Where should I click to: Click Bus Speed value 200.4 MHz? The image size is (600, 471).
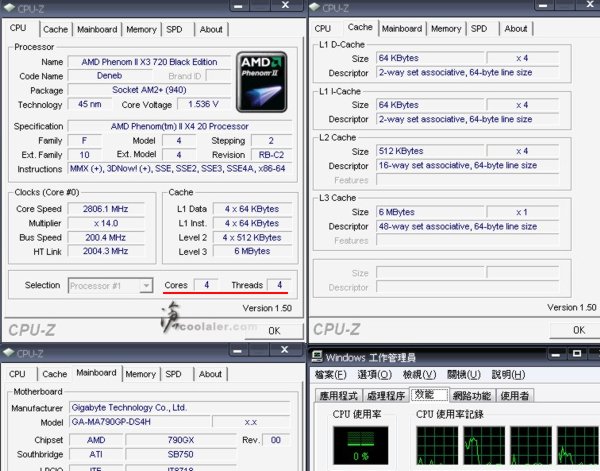[x=106, y=238]
